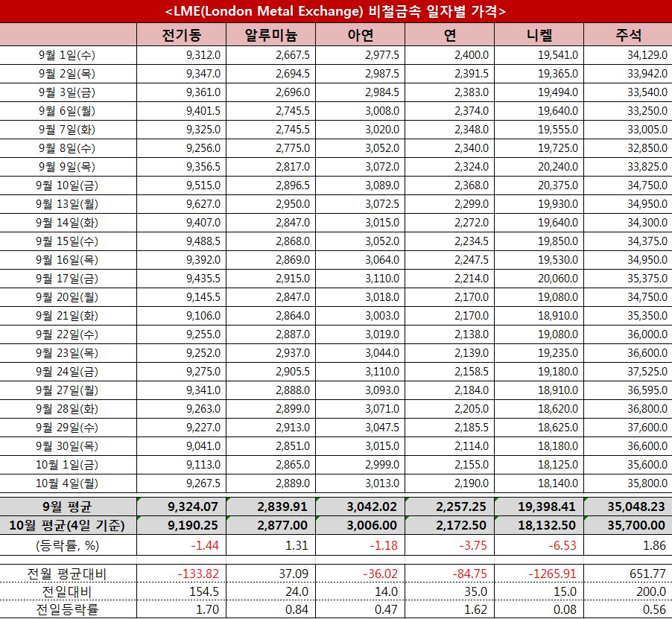Select the 9월 30일(목) row label

pos(67,446)
